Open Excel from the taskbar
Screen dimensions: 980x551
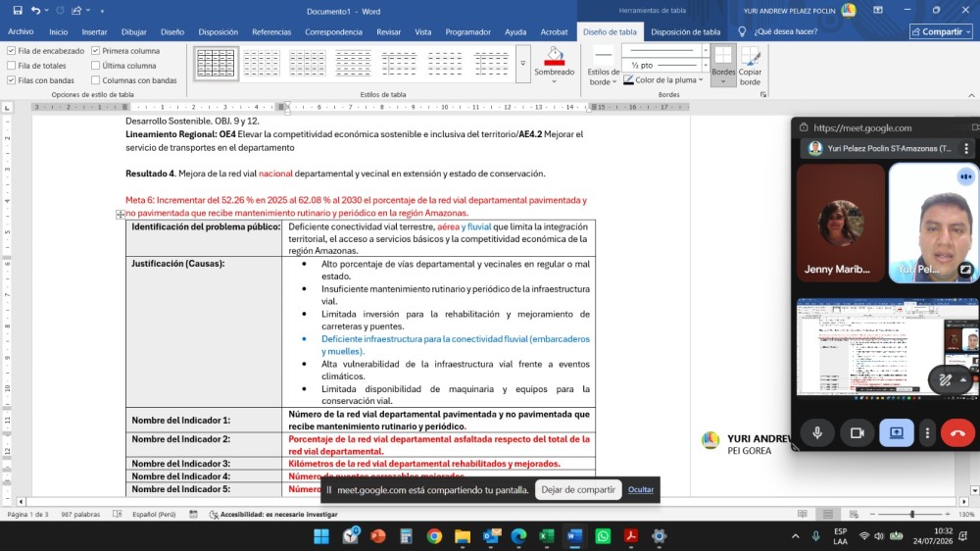coord(547,536)
